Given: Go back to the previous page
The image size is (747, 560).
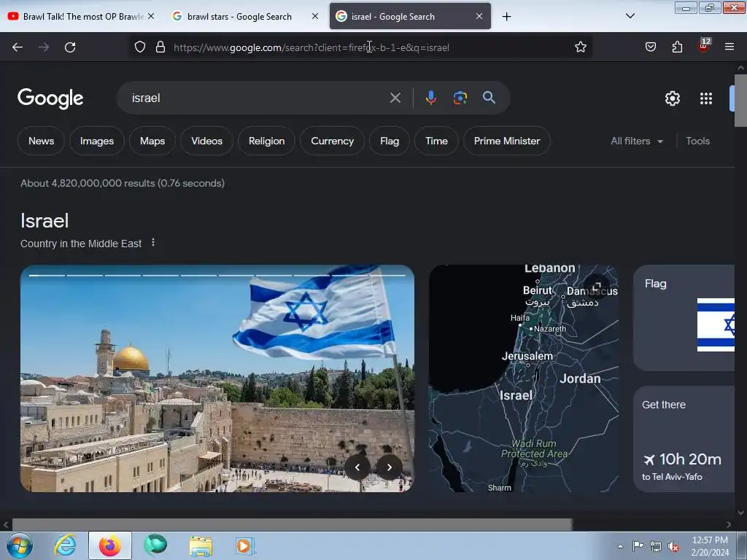Looking at the screenshot, I should click(x=18, y=47).
